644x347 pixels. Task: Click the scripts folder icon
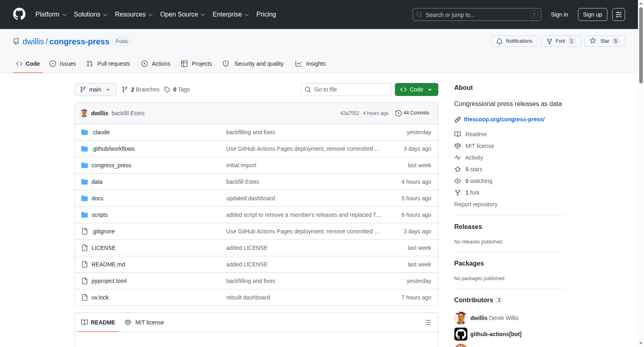point(85,215)
